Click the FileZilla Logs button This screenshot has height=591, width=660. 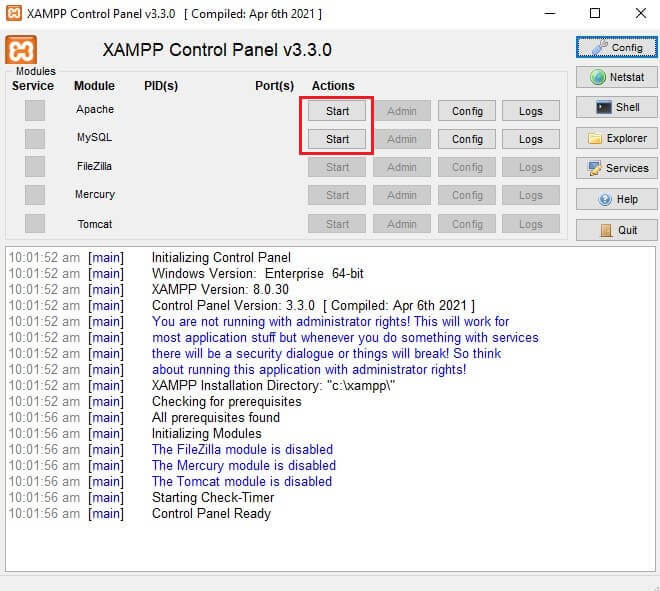(531, 167)
